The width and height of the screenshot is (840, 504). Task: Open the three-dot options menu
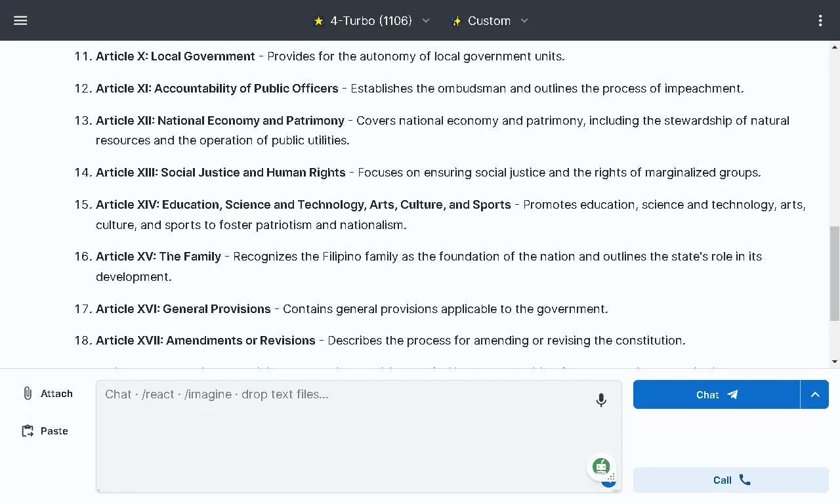(x=820, y=20)
